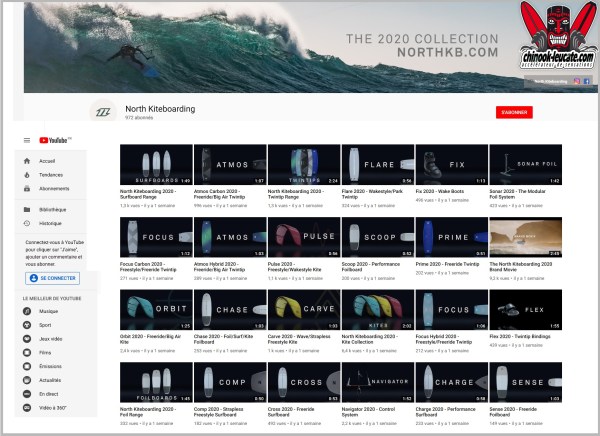Open Facebook icon on the channel banner
Screen dimensions: 600x436
[x=586, y=81]
